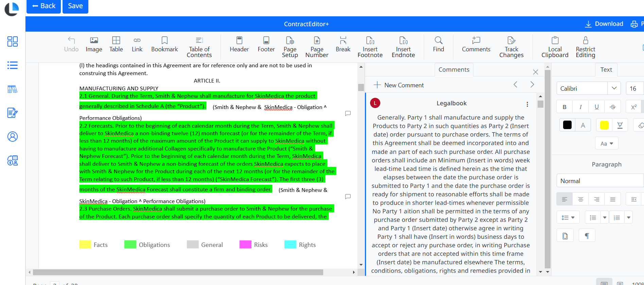Align paragraph text to the right
Viewport: 644px width, 285px height.
pos(596,199)
